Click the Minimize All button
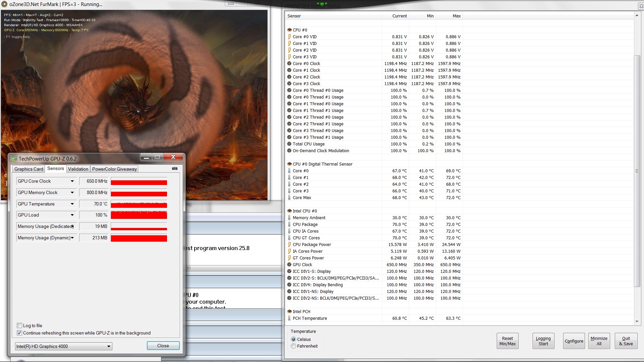Screen dimensions: 644x362 coord(599,341)
